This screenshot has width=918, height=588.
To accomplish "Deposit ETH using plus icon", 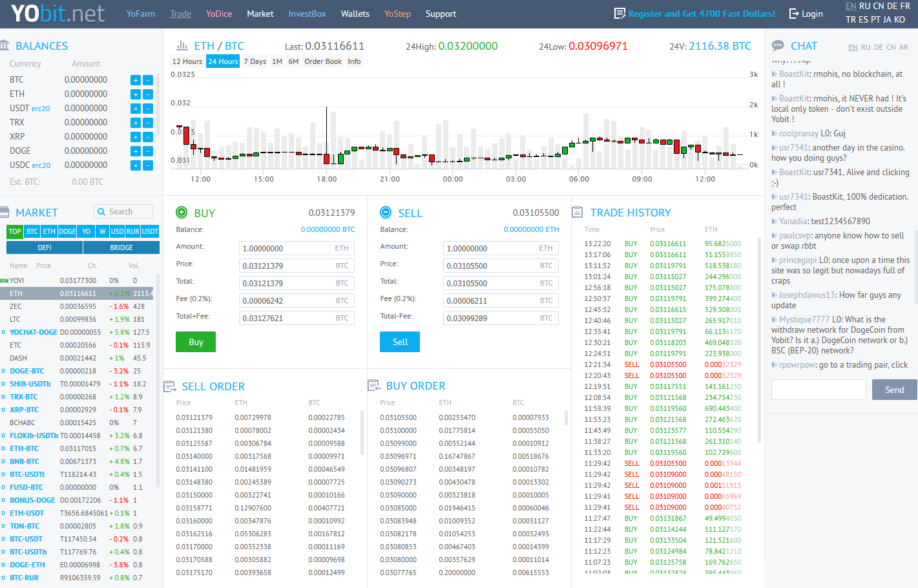I will 136,94.
